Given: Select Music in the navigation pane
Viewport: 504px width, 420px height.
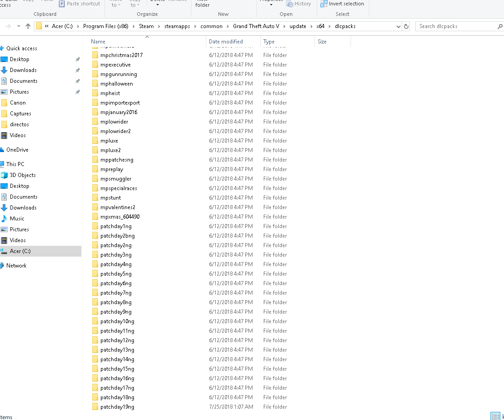Looking at the screenshot, I should 17,218.
